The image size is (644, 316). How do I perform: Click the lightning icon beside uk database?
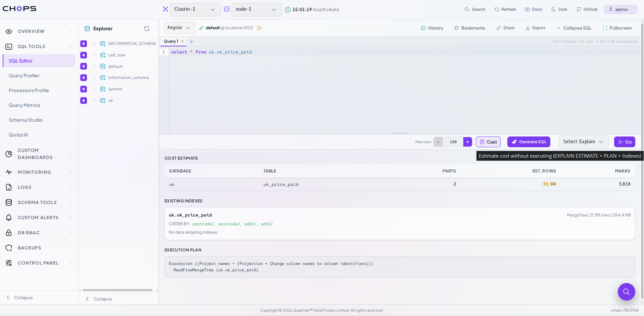[84, 101]
